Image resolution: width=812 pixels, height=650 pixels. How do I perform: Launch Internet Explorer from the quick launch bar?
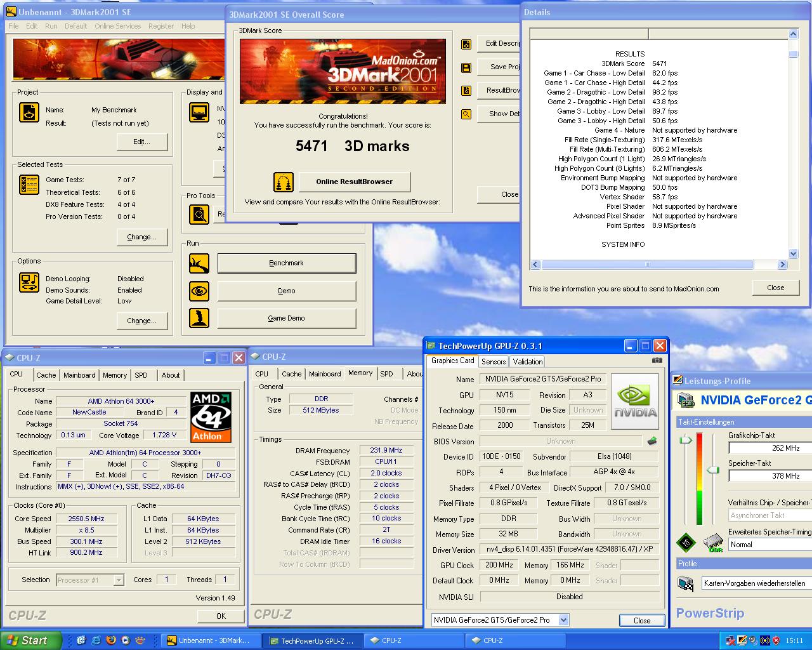[96, 640]
